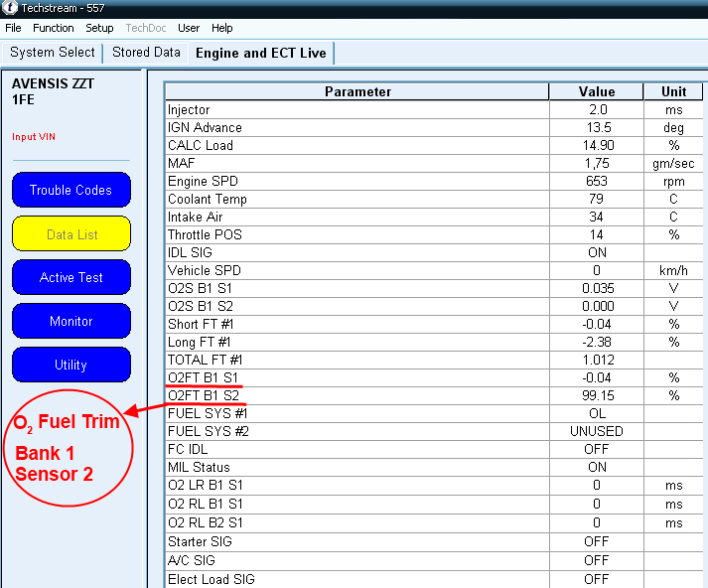Select the O2 RL B1 S1 parameter

point(434,504)
